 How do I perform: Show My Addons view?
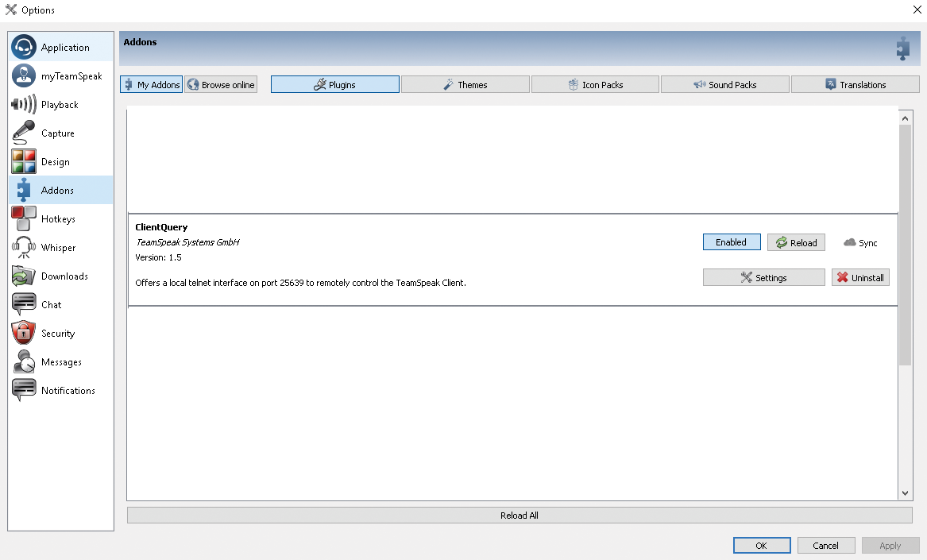(x=152, y=84)
